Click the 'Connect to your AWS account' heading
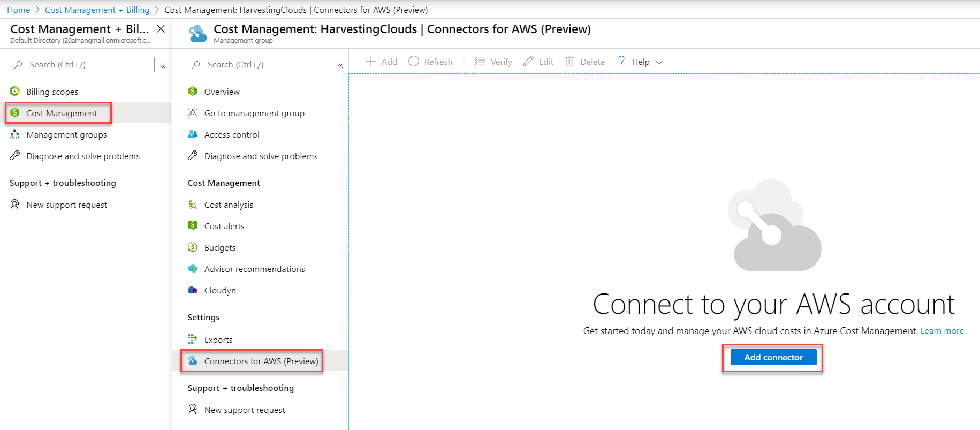 pyautogui.click(x=773, y=304)
